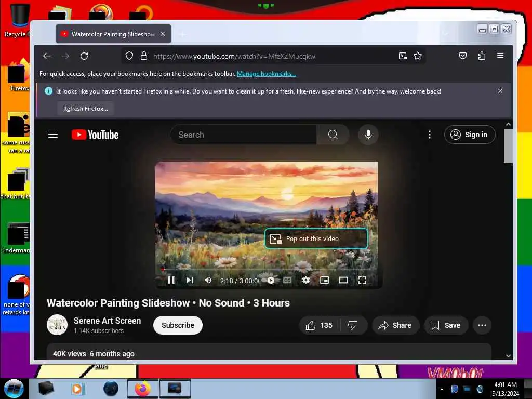Pause the video
This screenshot has width=532, height=399.
click(171, 280)
